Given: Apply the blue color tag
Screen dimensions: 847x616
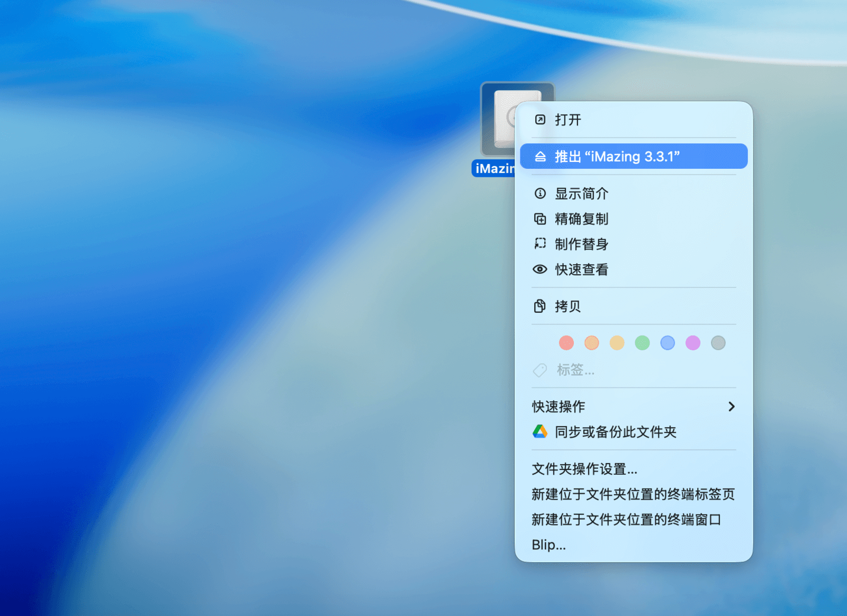Looking at the screenshot, I should click(668, 343).
